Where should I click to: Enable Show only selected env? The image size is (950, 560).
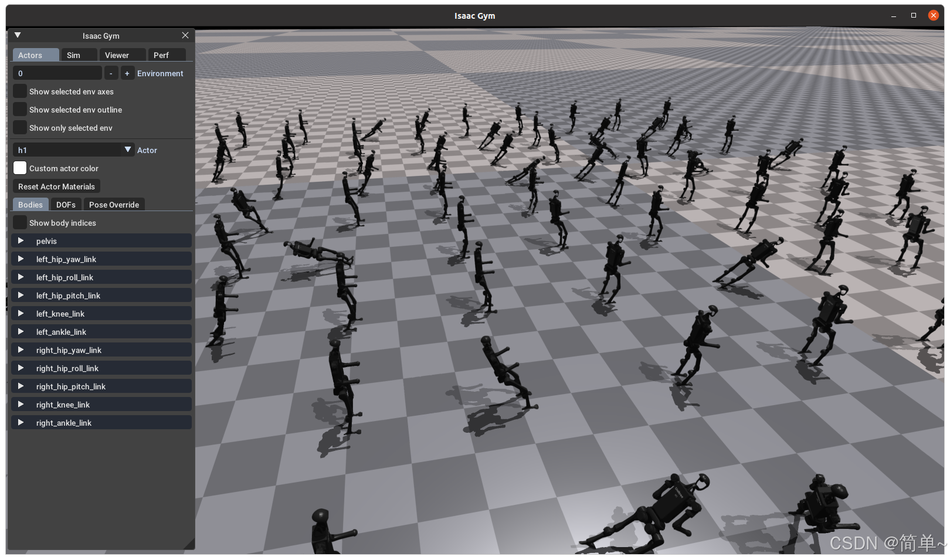(x=20, y=128)
